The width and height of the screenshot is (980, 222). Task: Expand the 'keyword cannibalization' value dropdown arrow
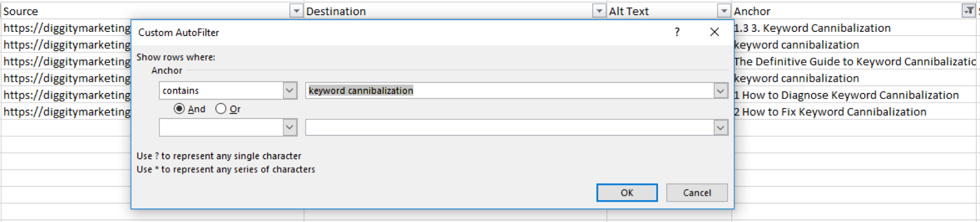tap(720, 91)
